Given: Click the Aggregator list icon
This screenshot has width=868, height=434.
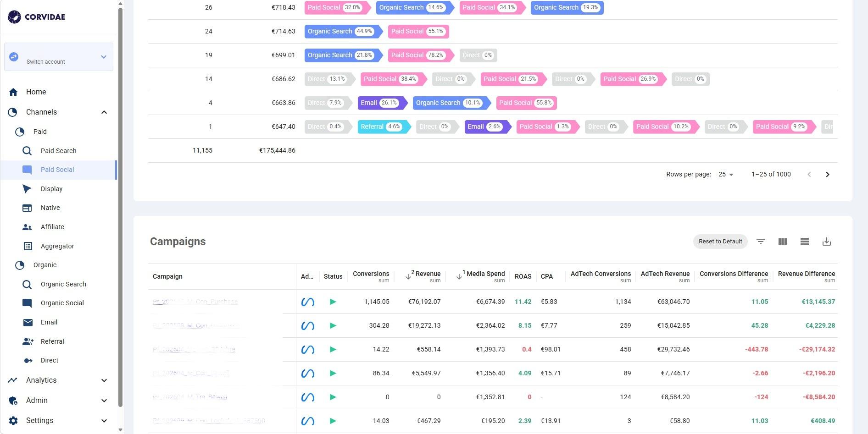Looking at the screenshot, I should 28,246.
